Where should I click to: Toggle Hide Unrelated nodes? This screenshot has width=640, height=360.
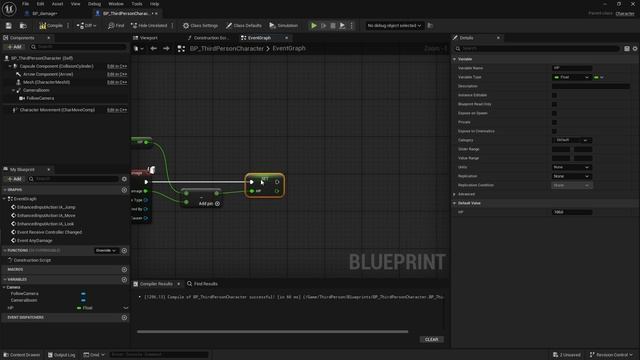[x=149, y=26]
